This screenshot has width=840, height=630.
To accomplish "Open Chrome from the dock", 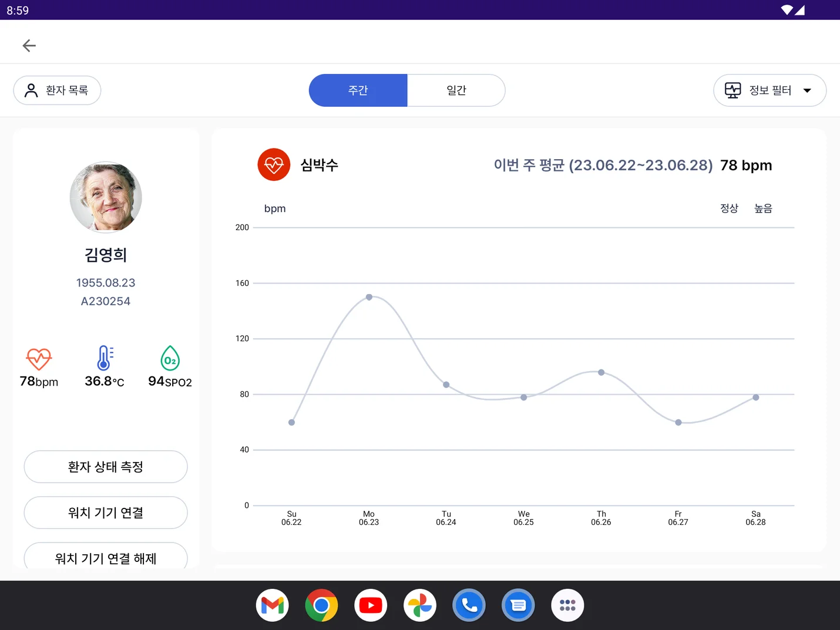I will tap(321, 605).
